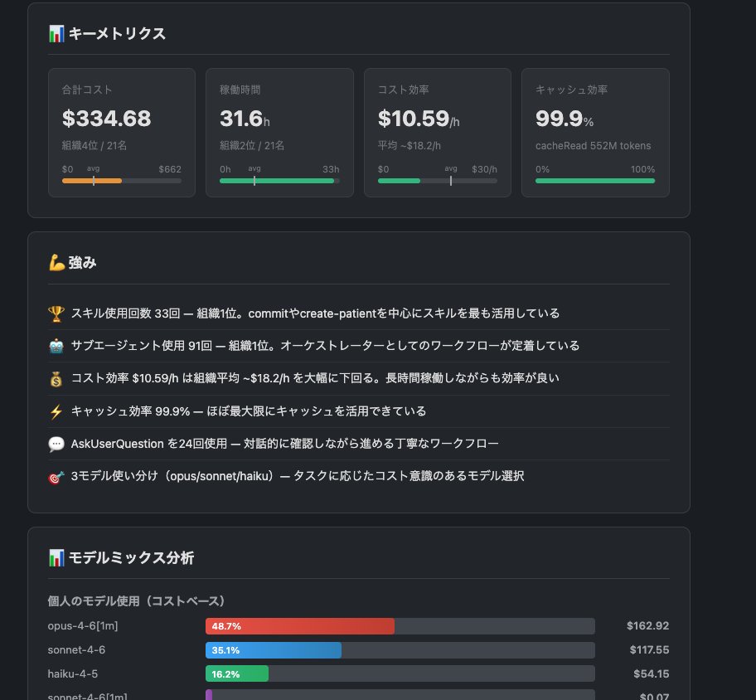Click the サブエージェント使用 91回 strength line
The image size is (756, 700).
tap(325, 346)
